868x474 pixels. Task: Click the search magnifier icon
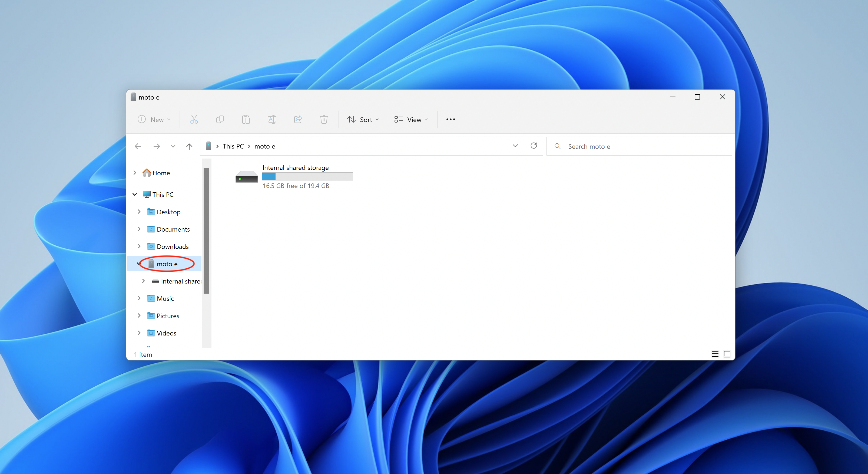pyautogui.click(x=557, y=146)
